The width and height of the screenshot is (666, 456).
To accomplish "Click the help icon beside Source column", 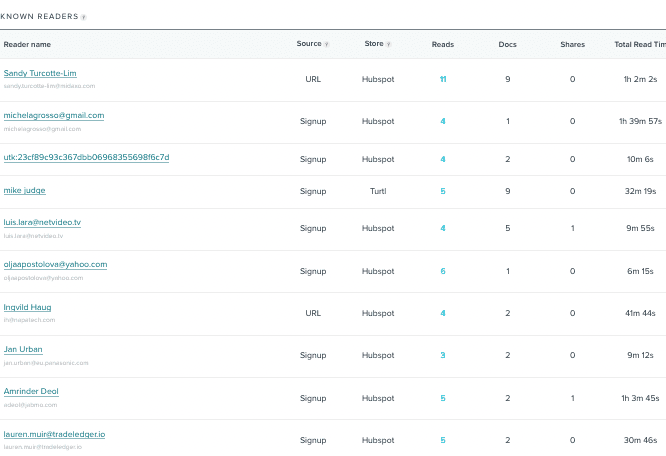I will pyautogui.click(x=326, y=44).
